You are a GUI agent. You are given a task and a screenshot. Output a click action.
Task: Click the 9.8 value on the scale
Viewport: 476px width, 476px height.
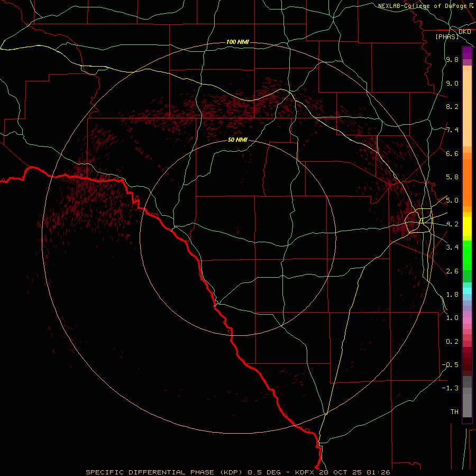(452, 60)
